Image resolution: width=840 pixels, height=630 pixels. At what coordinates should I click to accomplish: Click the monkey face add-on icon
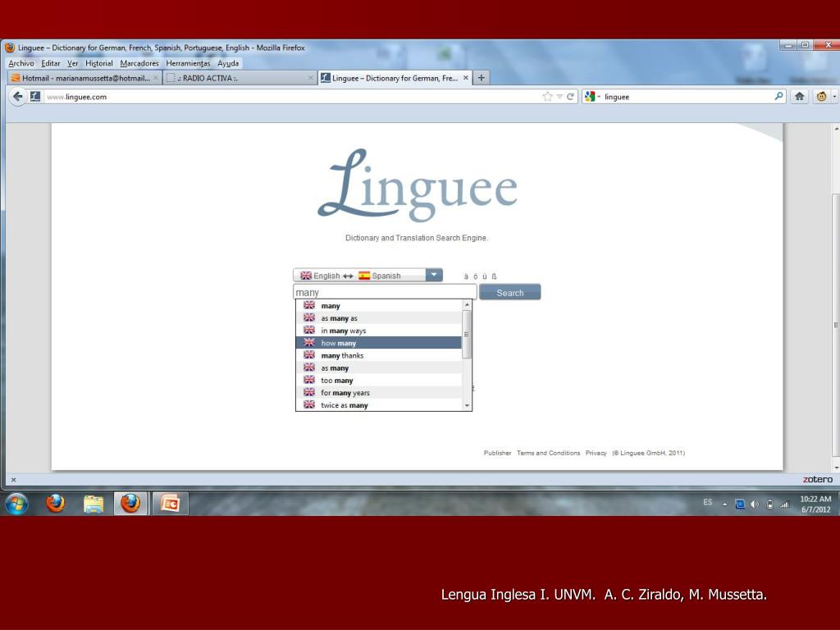click(x=821, y=97)
